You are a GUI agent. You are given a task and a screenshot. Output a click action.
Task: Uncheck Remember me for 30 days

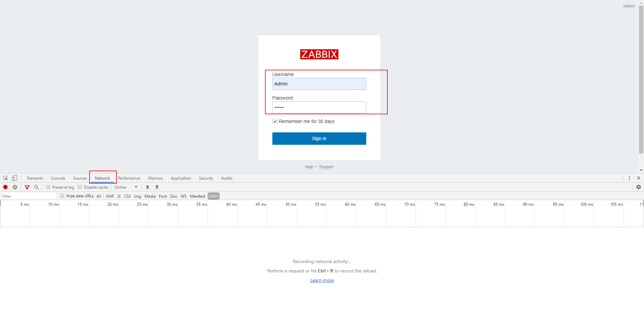[275, 121]
